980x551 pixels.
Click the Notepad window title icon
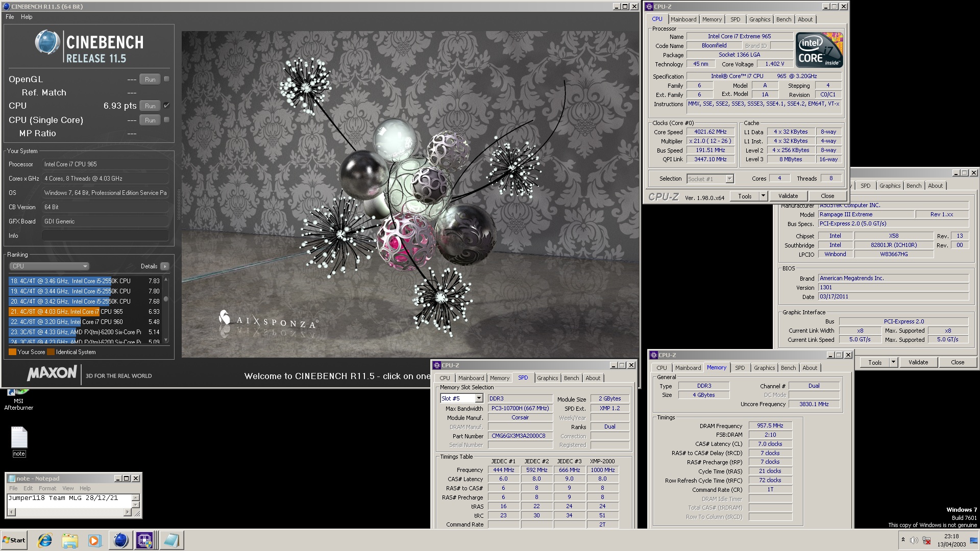pos(12,479)
